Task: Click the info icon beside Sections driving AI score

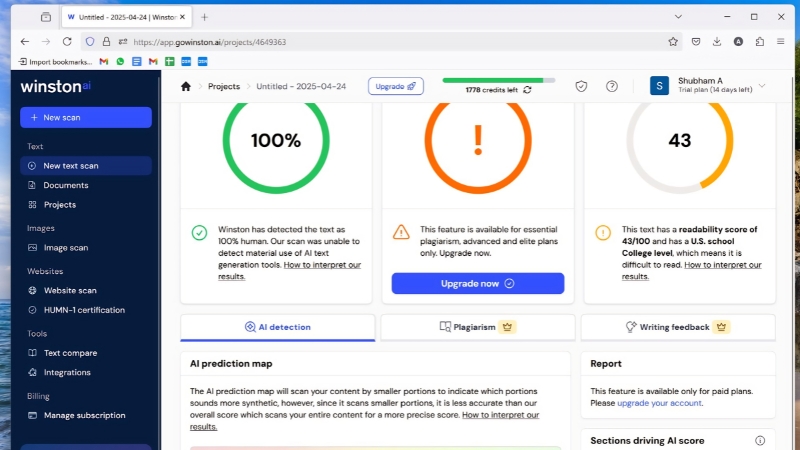Action: click(760, 440)
